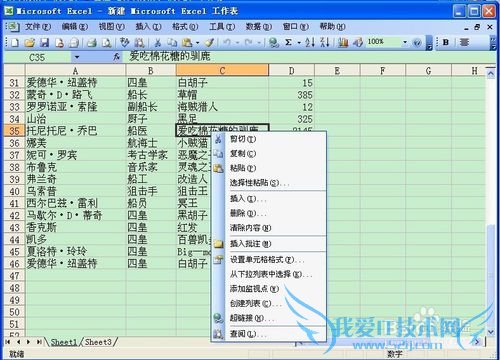
Task: Click the vertical scrollbar up arrow
Action: [x=490, y=73]
